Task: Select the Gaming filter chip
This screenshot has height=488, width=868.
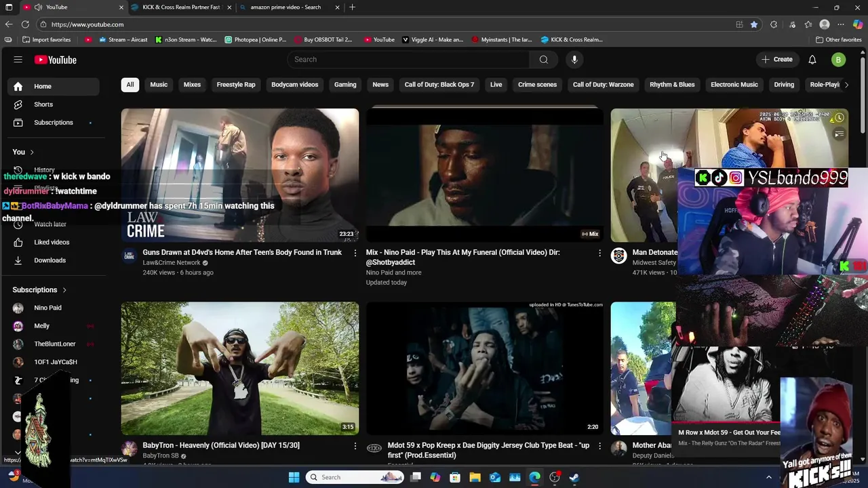Action: 345,85
